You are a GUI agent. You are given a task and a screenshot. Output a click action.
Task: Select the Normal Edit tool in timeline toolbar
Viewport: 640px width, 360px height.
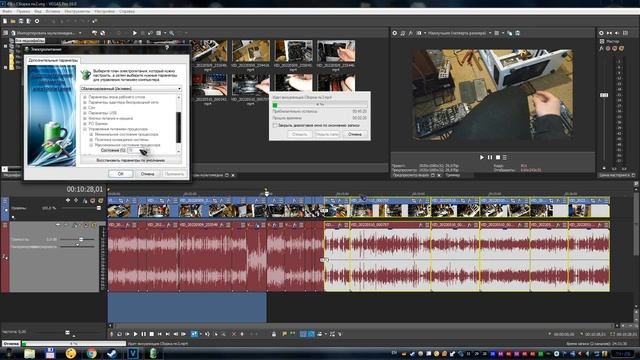coord(194,334)
